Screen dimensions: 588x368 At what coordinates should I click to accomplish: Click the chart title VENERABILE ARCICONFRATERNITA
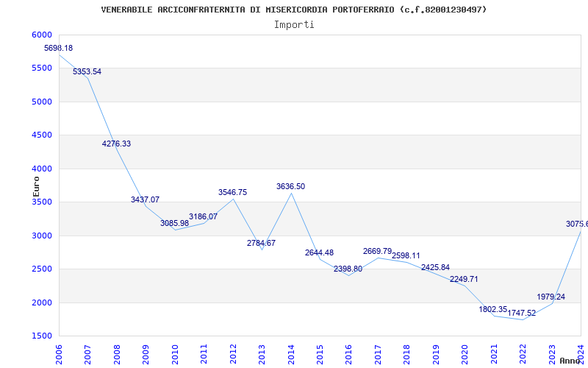[x=294, y=10]
